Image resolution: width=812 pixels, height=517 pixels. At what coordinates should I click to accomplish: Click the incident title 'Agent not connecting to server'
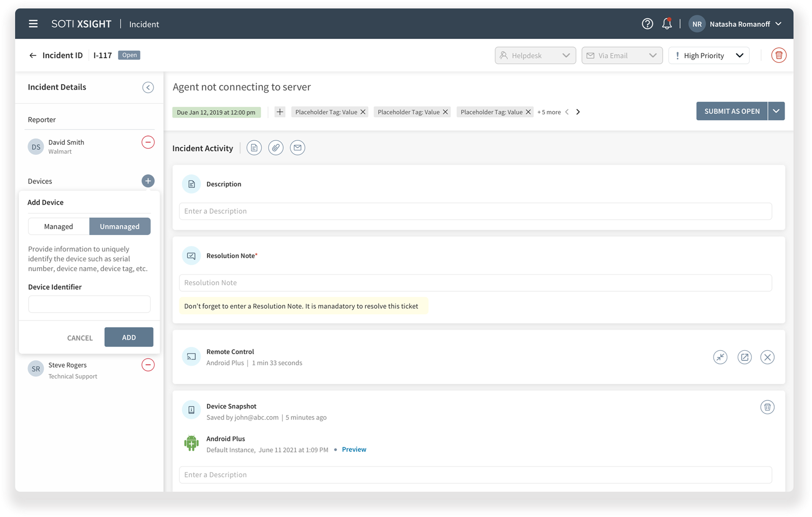(241, 87)
